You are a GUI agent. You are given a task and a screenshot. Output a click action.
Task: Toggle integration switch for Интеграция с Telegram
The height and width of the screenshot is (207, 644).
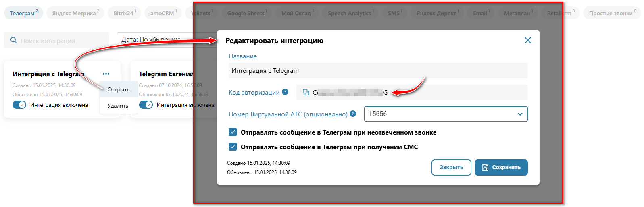19,105
